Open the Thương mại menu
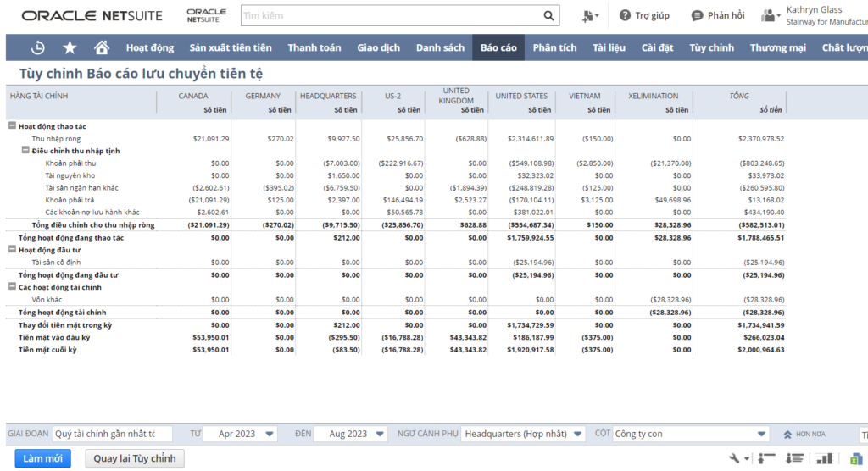The width and height of the screenshot is (868, 471). pyautogui.click(x=778, y=47)
